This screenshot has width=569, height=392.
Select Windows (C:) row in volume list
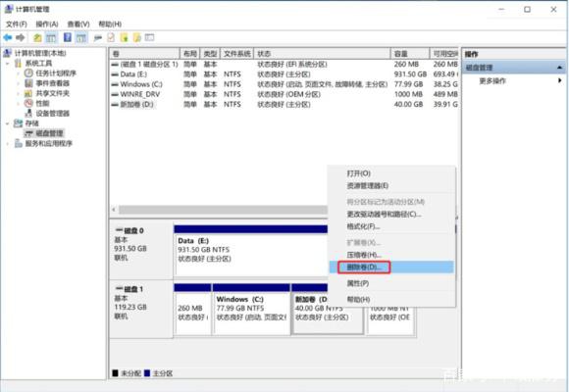tap(284, 84)
